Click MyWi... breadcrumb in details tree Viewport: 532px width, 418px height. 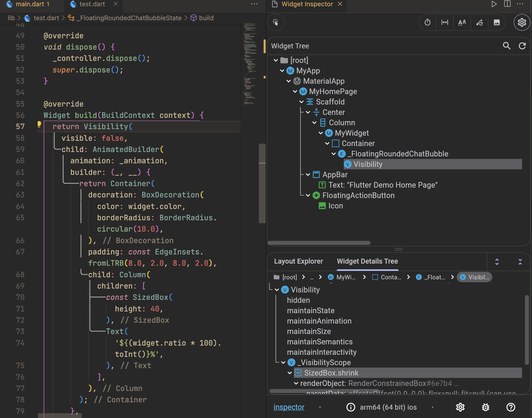pos(341,277)
